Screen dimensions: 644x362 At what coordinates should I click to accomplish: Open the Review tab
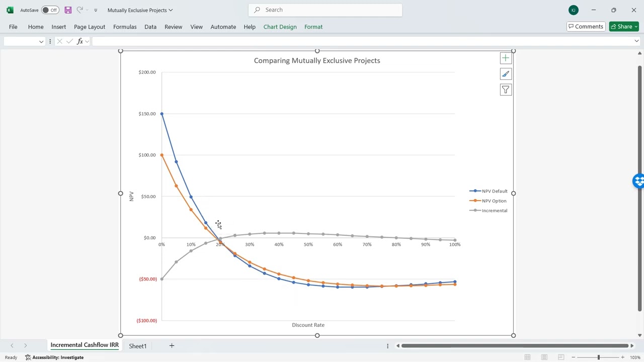tap(173, 27)
